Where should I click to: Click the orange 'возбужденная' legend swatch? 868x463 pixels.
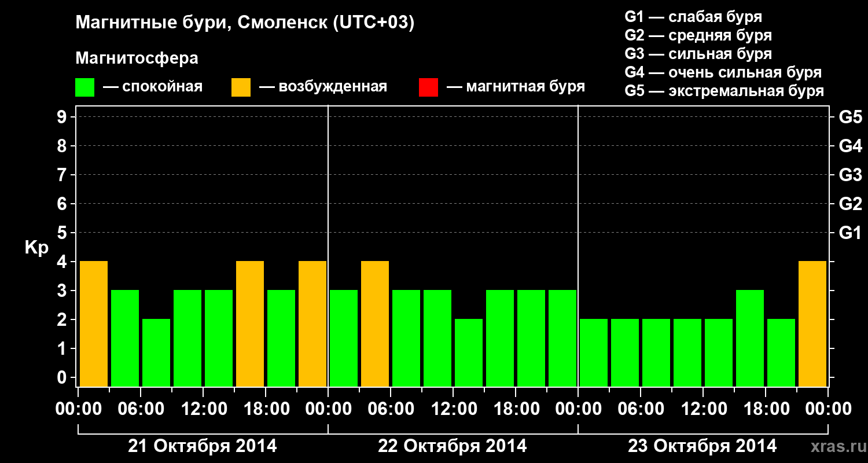241,87
